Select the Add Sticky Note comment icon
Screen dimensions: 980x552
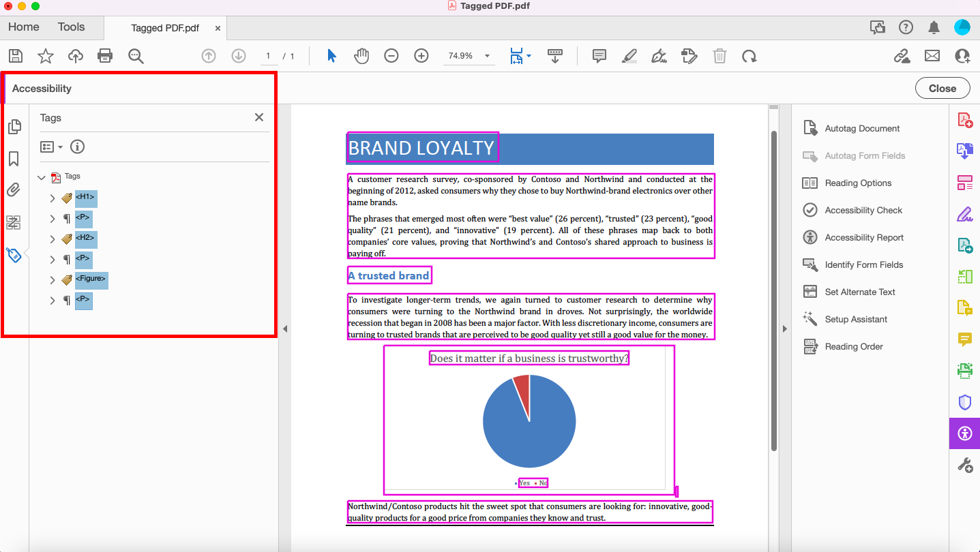pyautogui.click(x=599, y=56)
